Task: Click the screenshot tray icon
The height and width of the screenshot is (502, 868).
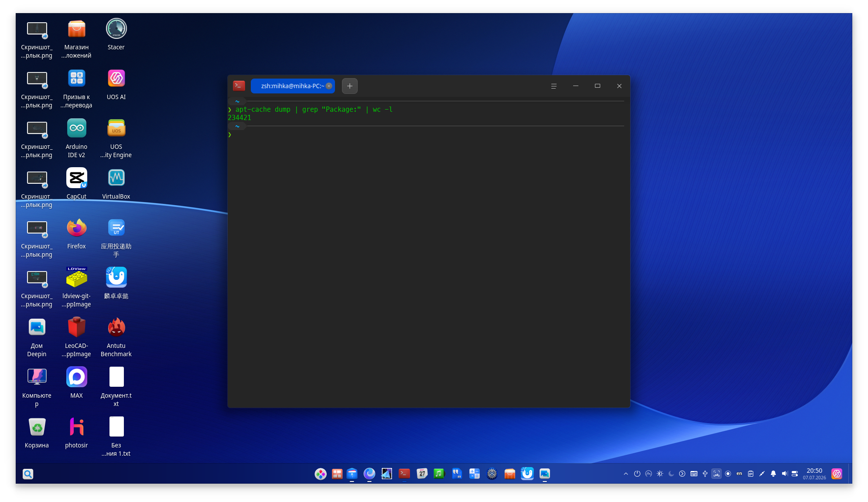Action: click(x=717, y=474)
